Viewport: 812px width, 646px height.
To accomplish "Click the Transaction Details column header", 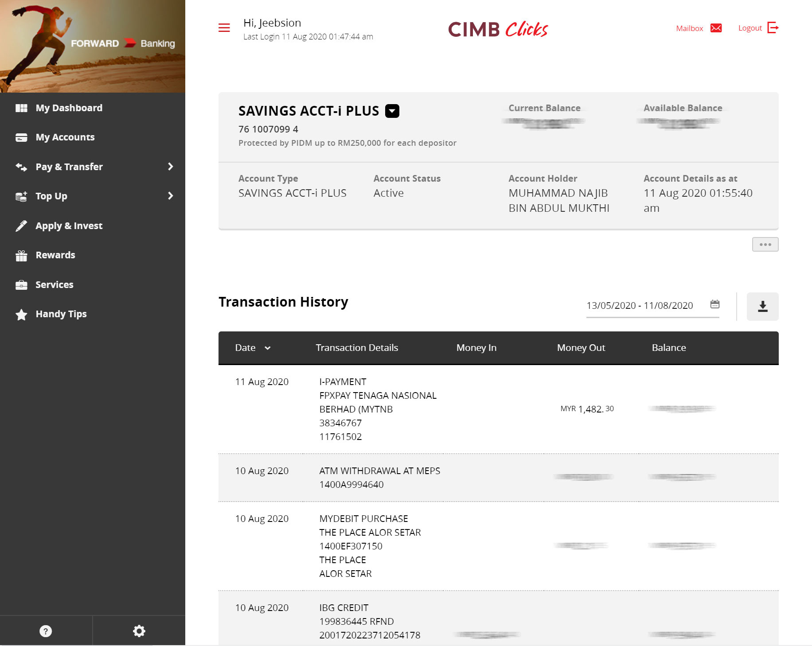I will pos(357,348).
